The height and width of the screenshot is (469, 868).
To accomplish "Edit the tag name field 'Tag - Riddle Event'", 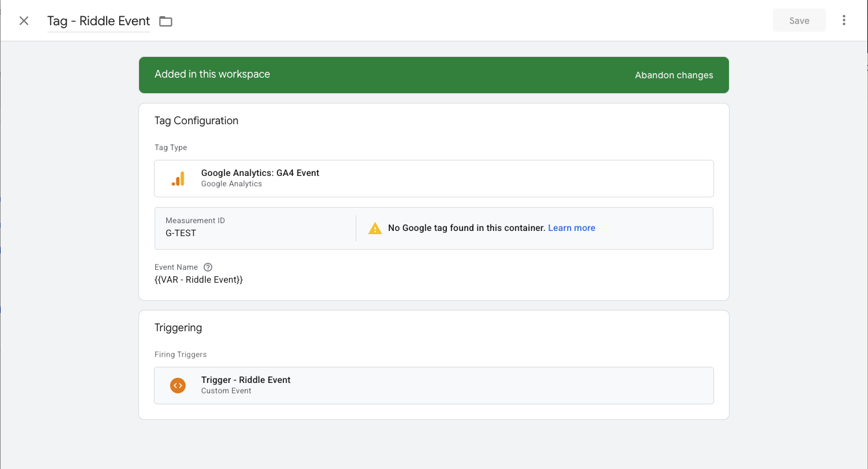I will tap(98, 21).
